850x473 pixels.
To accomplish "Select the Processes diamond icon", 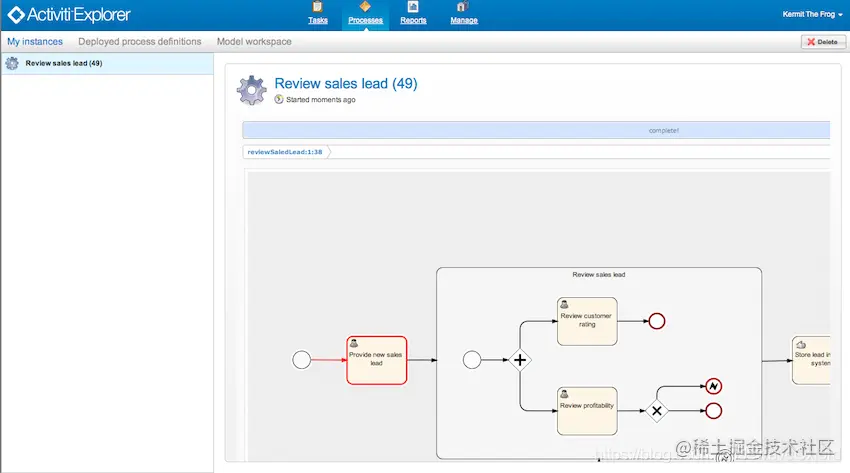I will (365, 7).
